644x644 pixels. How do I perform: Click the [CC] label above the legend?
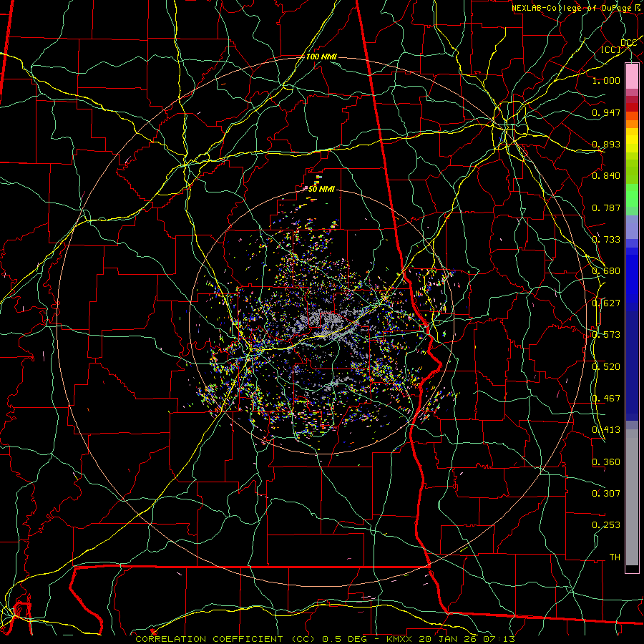point(611,50)
